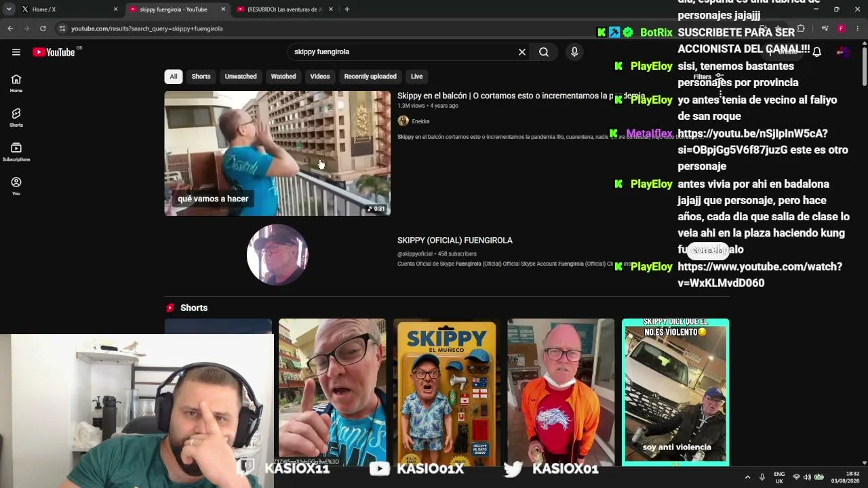Viewport: 868px width, 488px height.
Task: Open the SKIPPY OFICIAL channel avatar
Action: pos(277,255)
